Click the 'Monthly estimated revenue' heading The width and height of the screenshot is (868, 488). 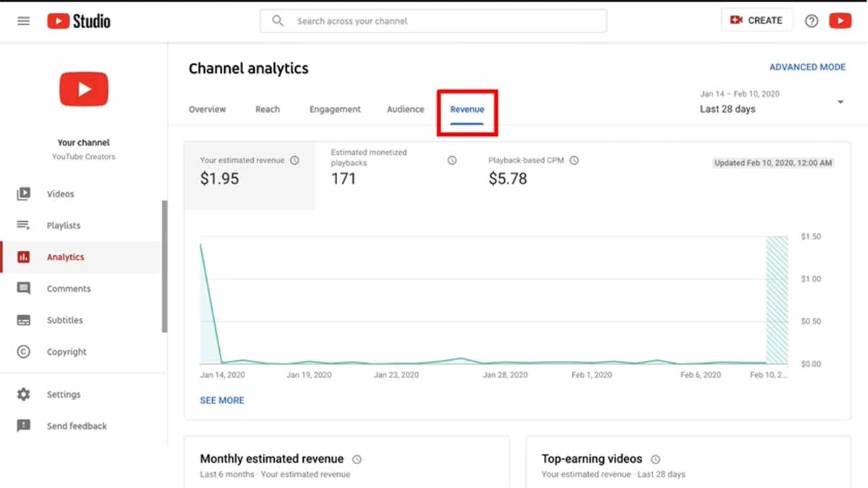[272, 459]
